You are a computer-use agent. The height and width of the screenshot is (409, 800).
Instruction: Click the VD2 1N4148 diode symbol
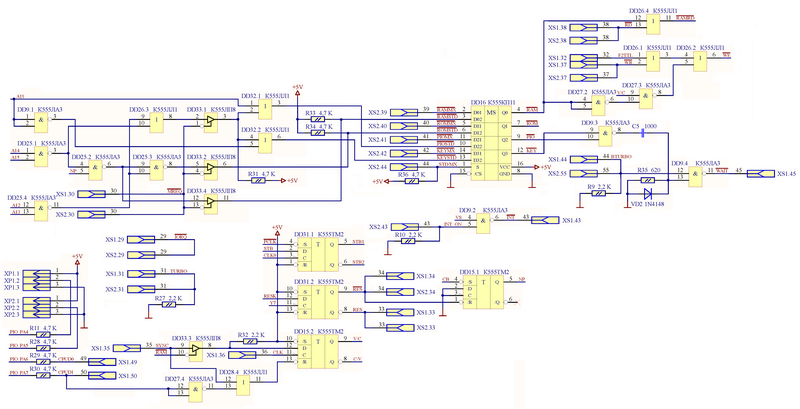click(649, 191)
